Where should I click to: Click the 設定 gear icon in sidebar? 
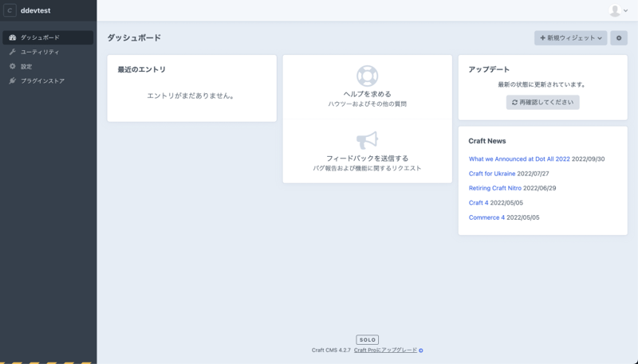click(x=13, y=66)
